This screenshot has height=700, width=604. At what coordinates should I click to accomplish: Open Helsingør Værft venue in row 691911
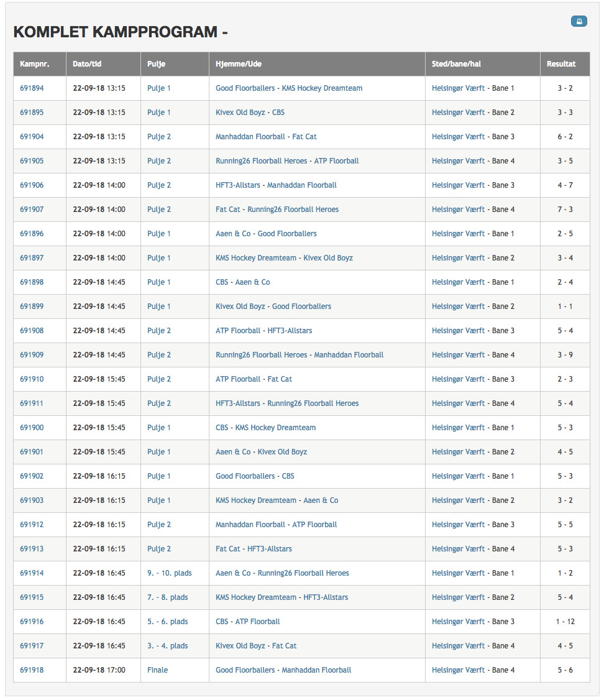[x=458, y=403]
